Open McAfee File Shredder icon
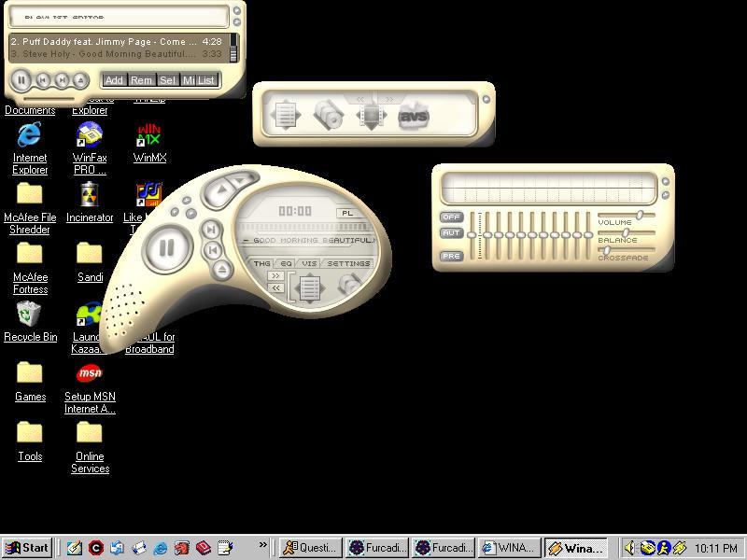Image resolution: width=747 pixels, height=560 pixels. 30,208
